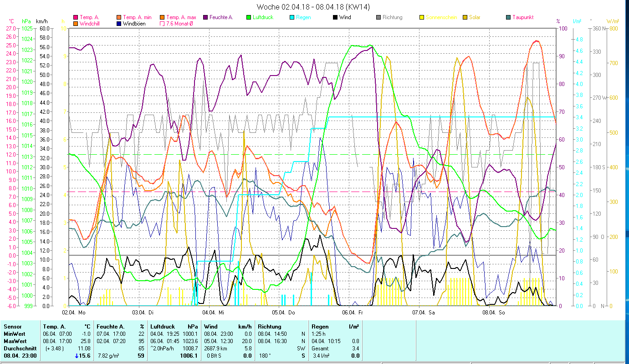
Task: Click the average temperature value 11.08
Action: 84,349
